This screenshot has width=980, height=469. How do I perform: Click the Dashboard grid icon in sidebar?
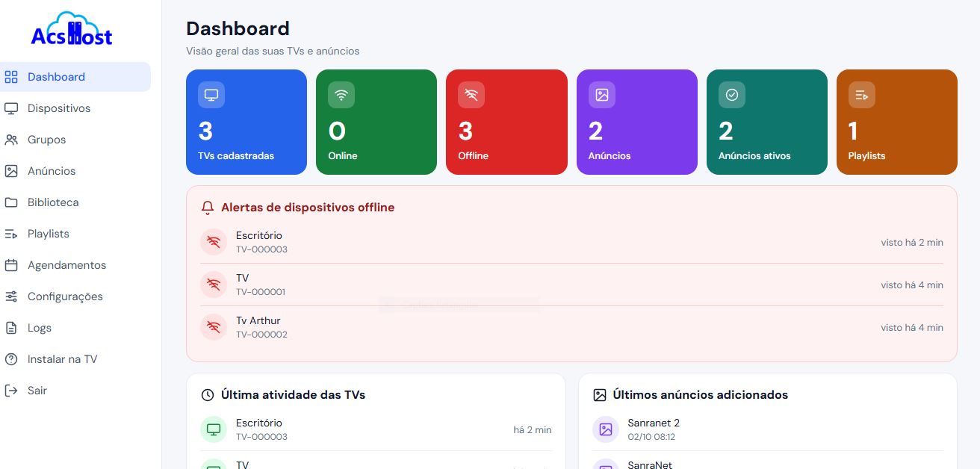click(x=11, y=77)
